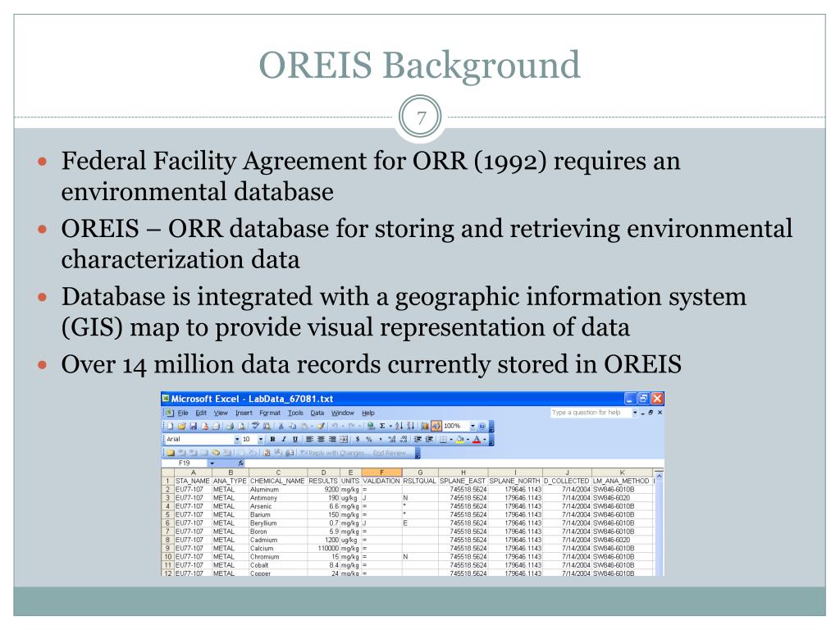
Task: Click the AutoSum sigma icon
Action: click(382, 426)
